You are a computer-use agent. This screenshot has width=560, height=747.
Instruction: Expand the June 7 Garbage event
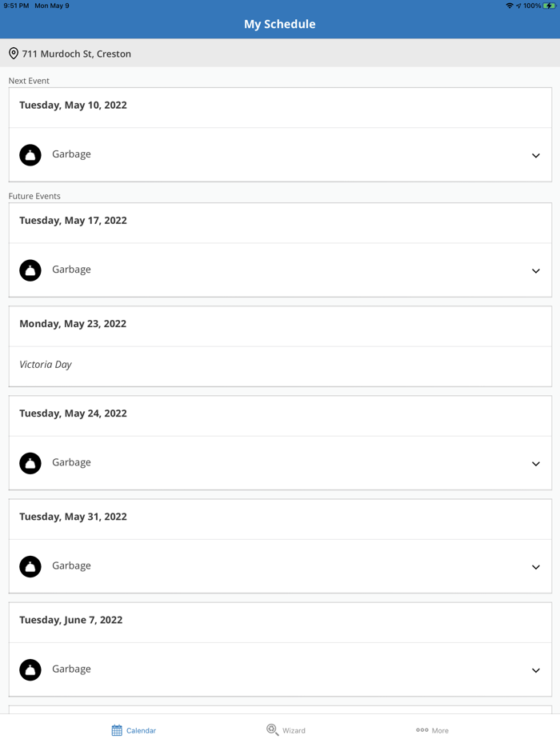click(536, 670)
